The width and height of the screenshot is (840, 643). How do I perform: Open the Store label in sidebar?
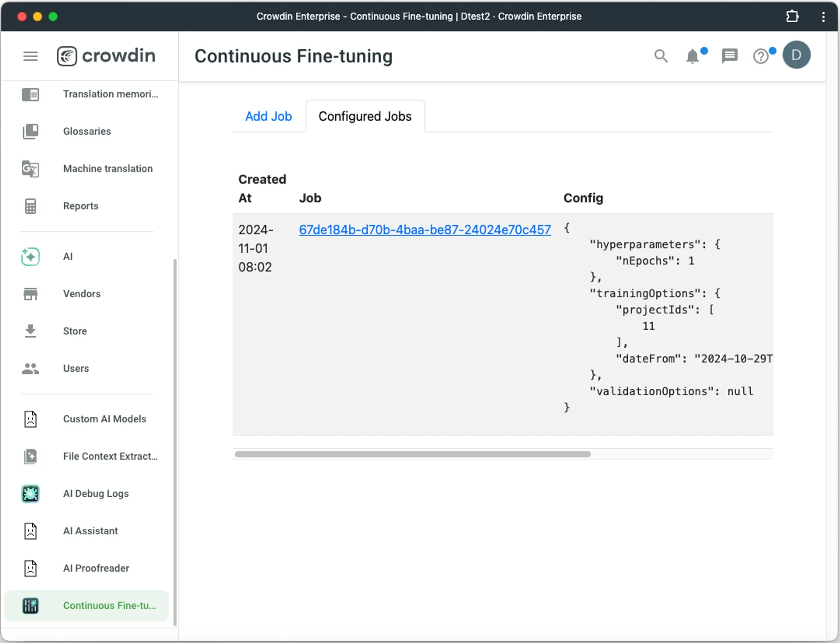[x=75, y=331]
